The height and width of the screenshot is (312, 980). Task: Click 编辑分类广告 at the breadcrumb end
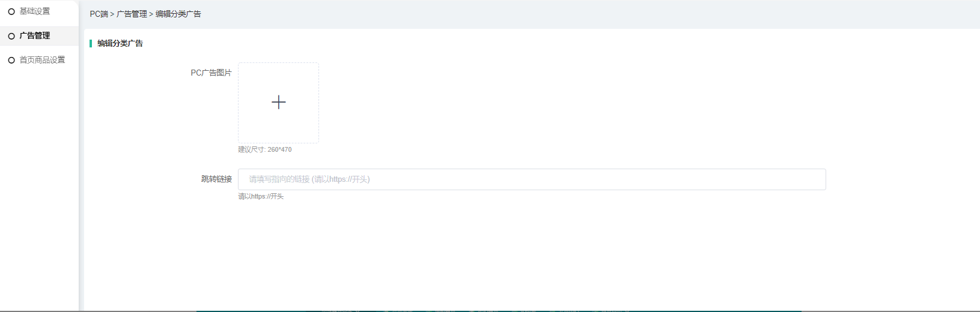point(178,14)
